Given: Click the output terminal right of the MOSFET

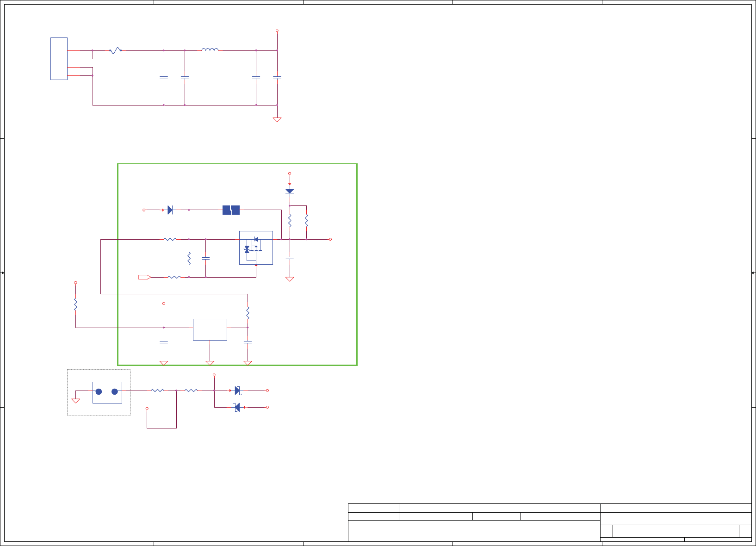Looking at the screenshot, I should coord(330,239).
